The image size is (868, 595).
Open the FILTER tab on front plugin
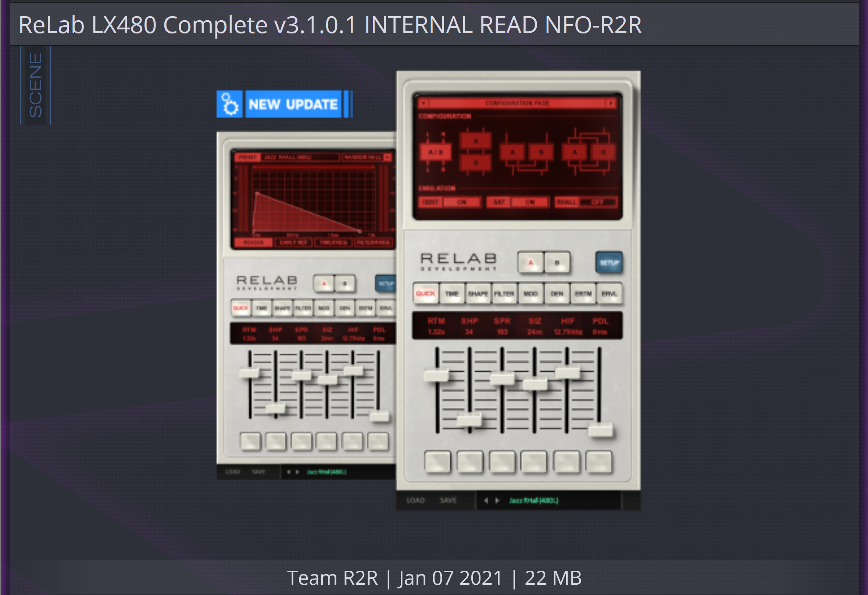504,294
